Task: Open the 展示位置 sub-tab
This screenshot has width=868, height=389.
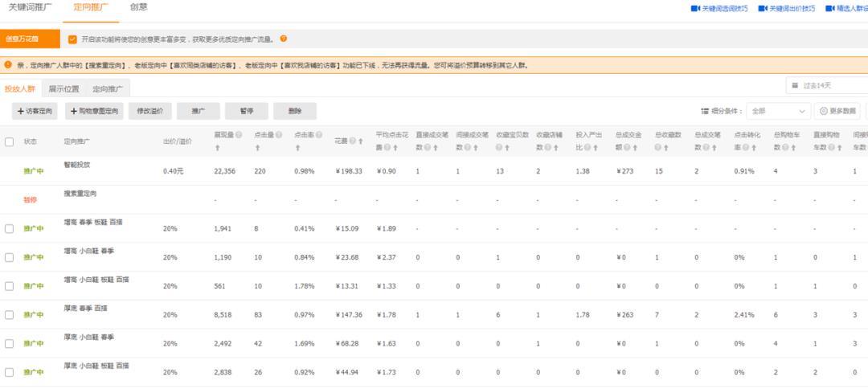Action: pos(63,89)
